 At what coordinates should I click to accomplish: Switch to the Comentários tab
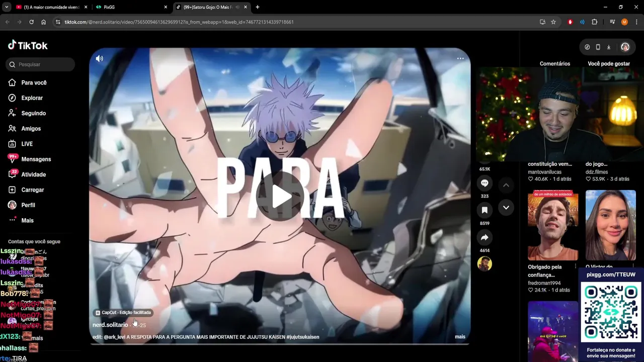point(555,64)
